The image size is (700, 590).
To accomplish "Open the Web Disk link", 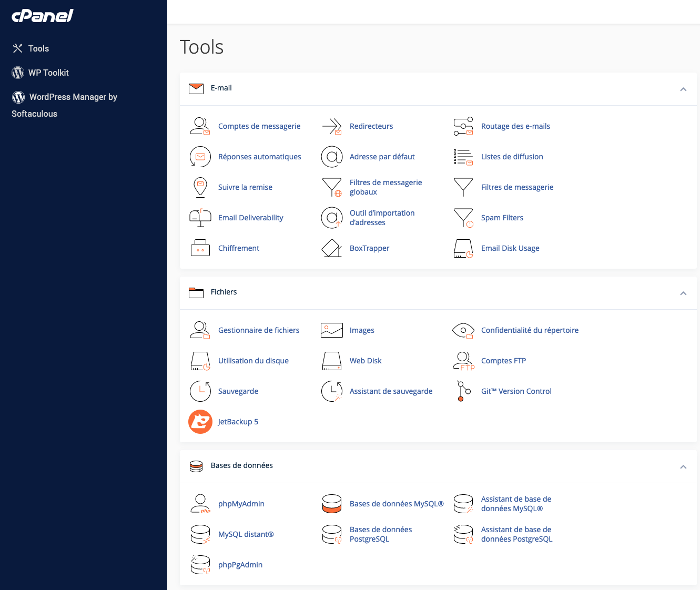I will pyautogui.click(x=366, y=361).
